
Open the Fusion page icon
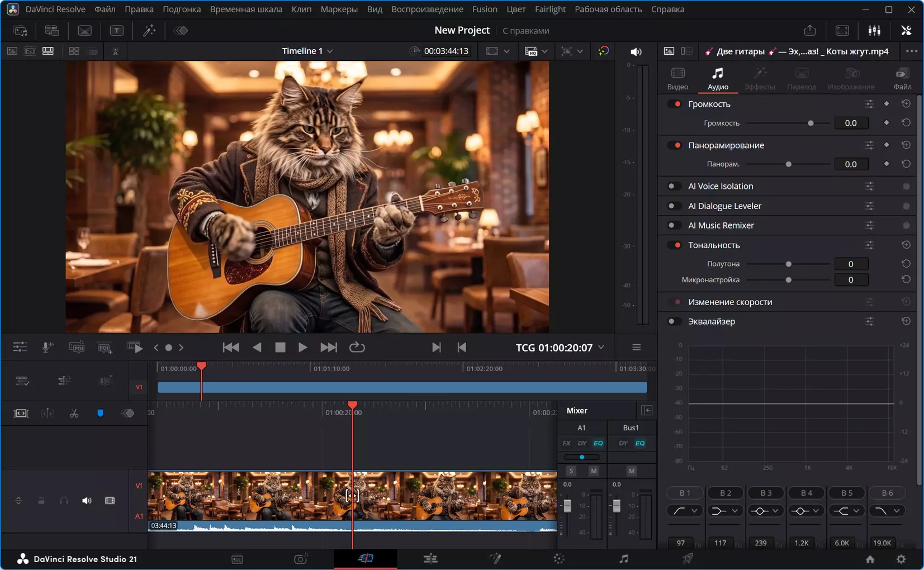point(495,559)
